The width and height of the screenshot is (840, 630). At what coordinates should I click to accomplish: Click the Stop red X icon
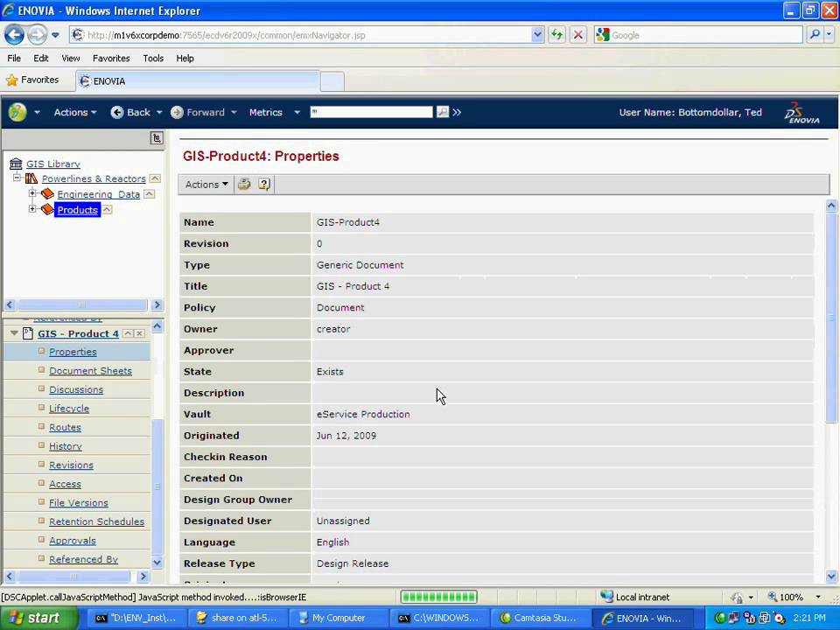[x=578, y=35]
